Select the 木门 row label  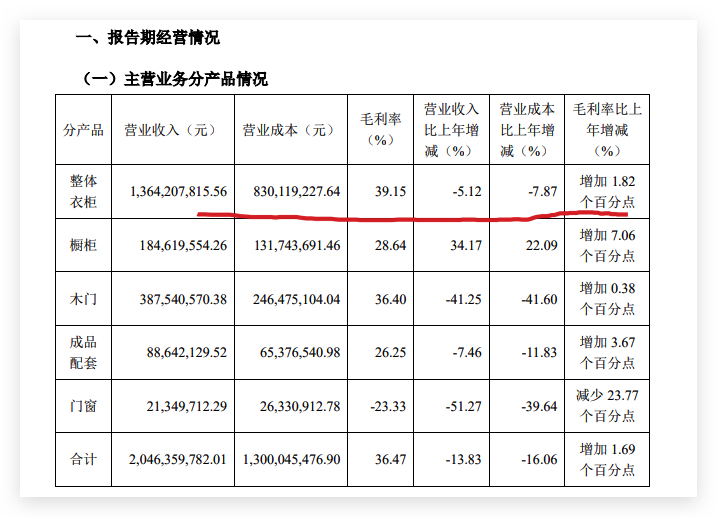click(83, 299)
